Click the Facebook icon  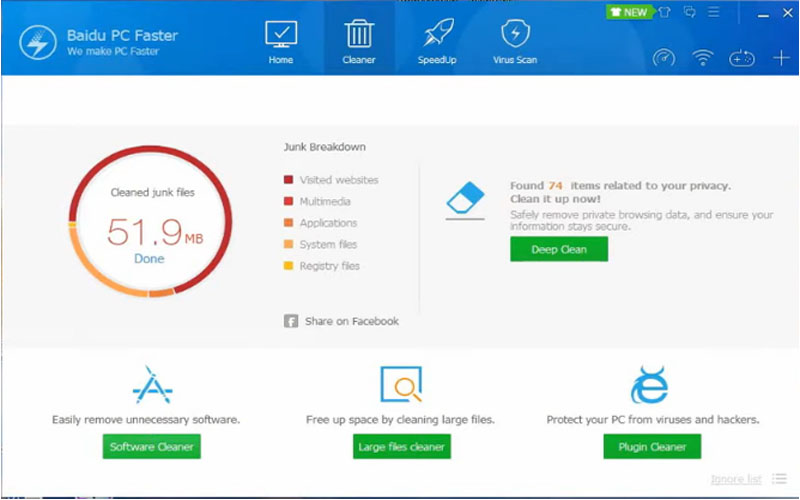point(291,321)
